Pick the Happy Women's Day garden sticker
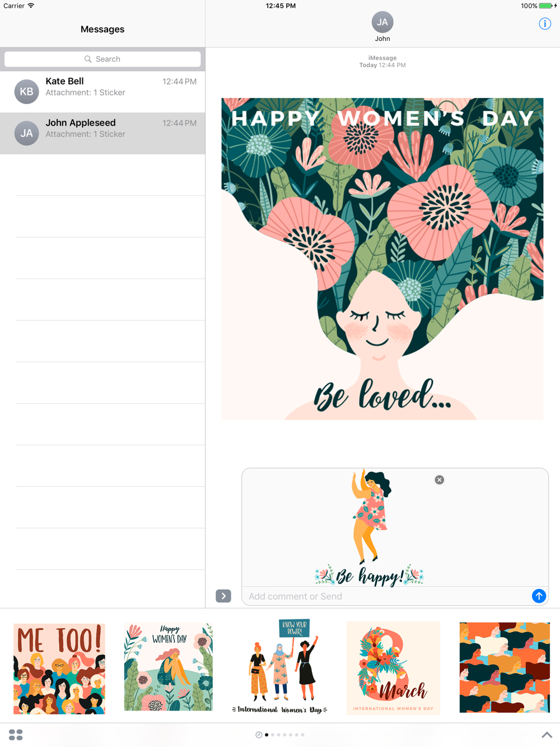 [169, 667]
